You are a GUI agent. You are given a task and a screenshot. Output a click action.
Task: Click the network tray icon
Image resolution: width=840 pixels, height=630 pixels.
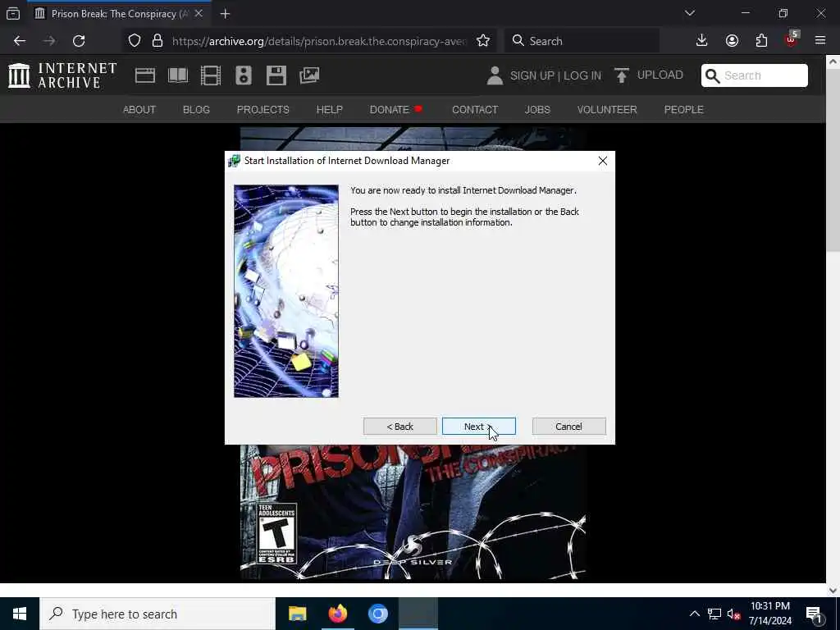click(x=714, y=614)
